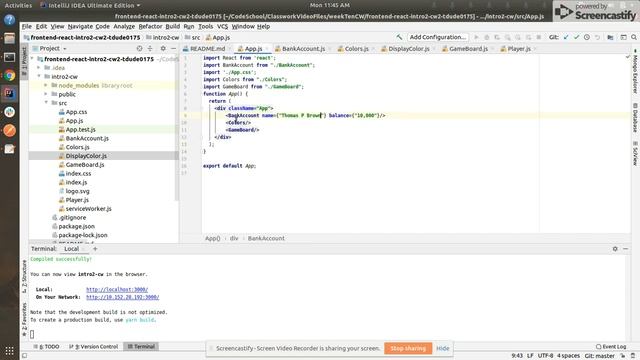The image size is (640, 360).
Task: Click the Git: master branch status
Action: [x=600, y=356]
